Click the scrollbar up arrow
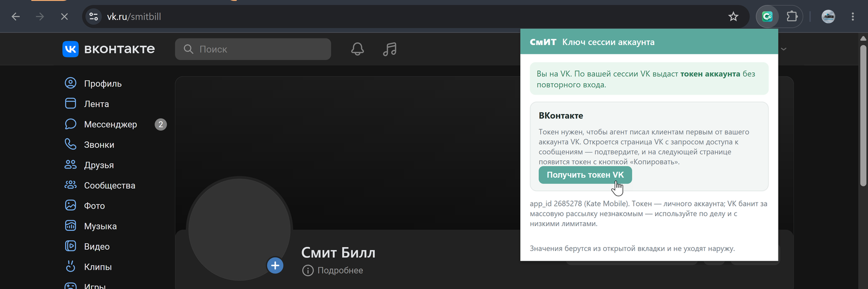Viewport: 868px width, 289px height. (863, 38)
